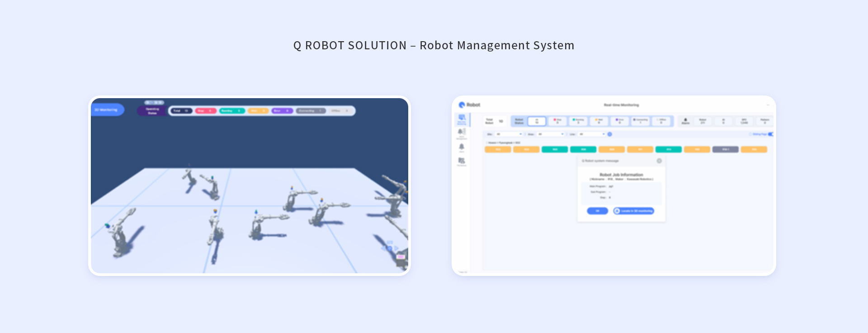Screen dimensions: 868x333
Task: Click the pink Stop pill in 3D view
Action: pos(206,111)
